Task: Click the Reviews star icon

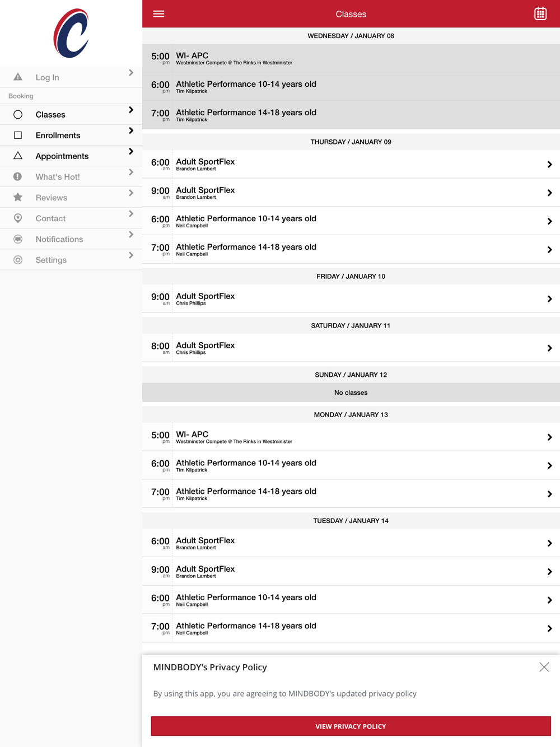Action: [x=18, y=198]
